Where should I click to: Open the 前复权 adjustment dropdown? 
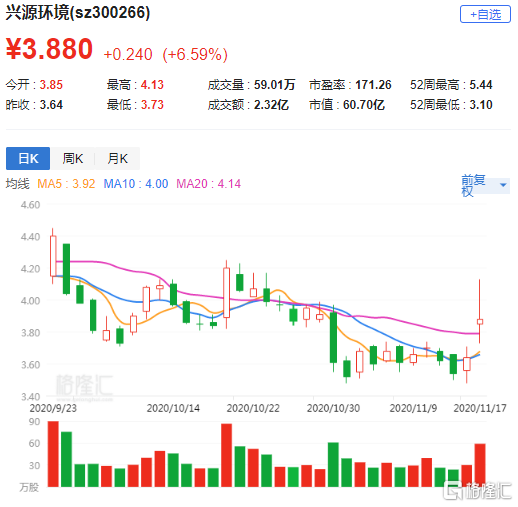click(x=485, y=185)
